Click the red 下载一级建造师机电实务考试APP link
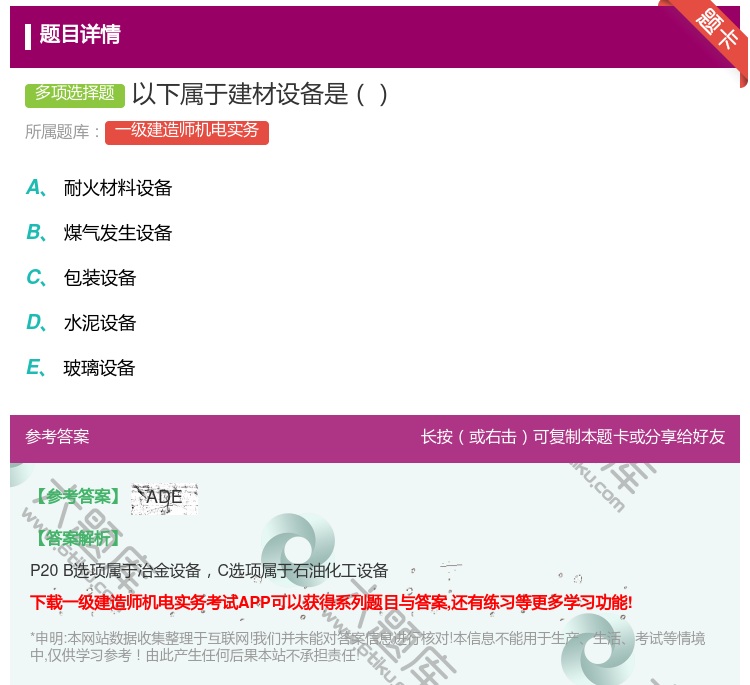Screen dimensions: 750x685 click(x=331, y=602)
